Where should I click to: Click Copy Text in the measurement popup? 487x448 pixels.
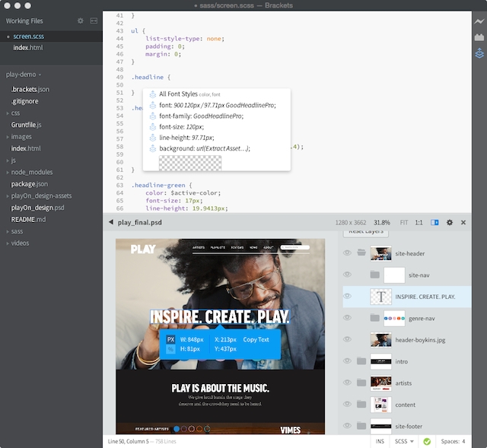click(x=256, y=339)
